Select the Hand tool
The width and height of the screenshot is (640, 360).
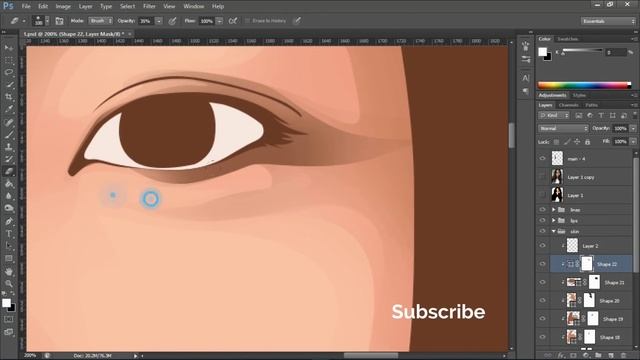click(x=9, y=271)
